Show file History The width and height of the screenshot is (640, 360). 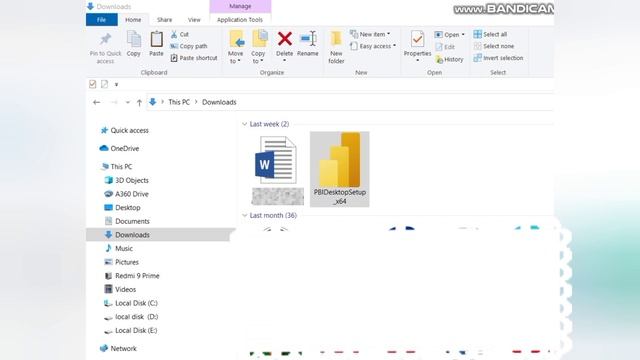tap(449, 60)
